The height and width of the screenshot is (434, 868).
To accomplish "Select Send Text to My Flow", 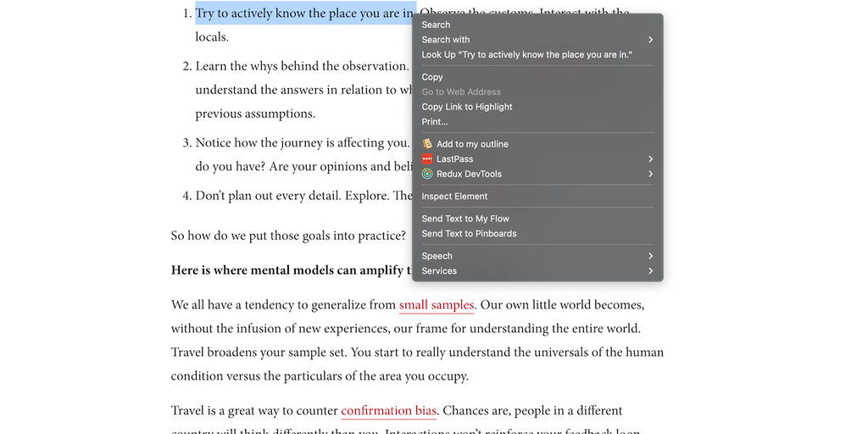I will [x=465, y=219].
